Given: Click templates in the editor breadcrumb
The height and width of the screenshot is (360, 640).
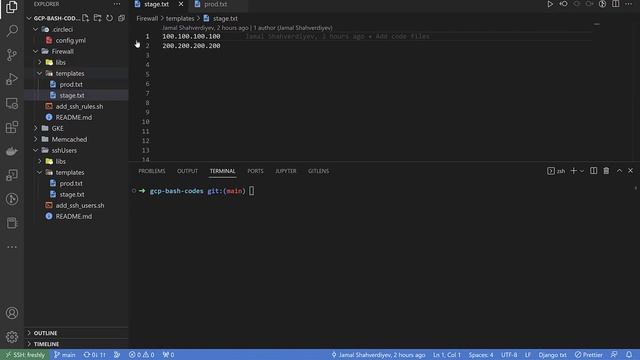Looking at the screenshot, I should (180, 18).
